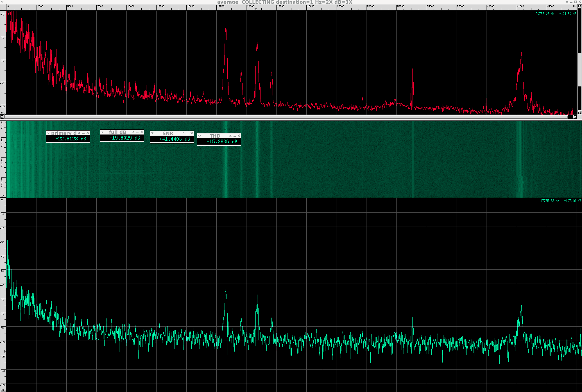Maximize the main analyzer window
Viewport: 582px width, 392px height.
pos(575,2)
